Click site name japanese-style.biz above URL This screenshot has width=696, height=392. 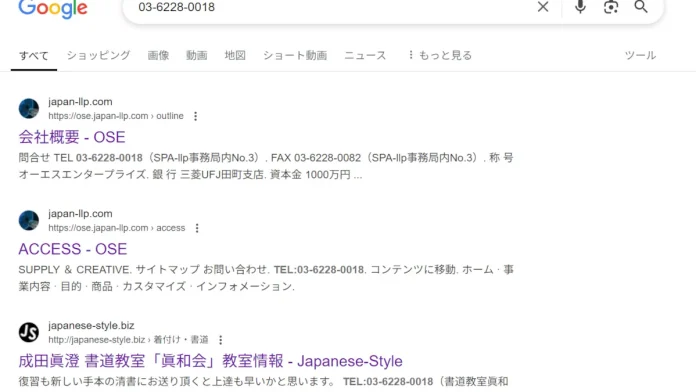coord(91,325)
